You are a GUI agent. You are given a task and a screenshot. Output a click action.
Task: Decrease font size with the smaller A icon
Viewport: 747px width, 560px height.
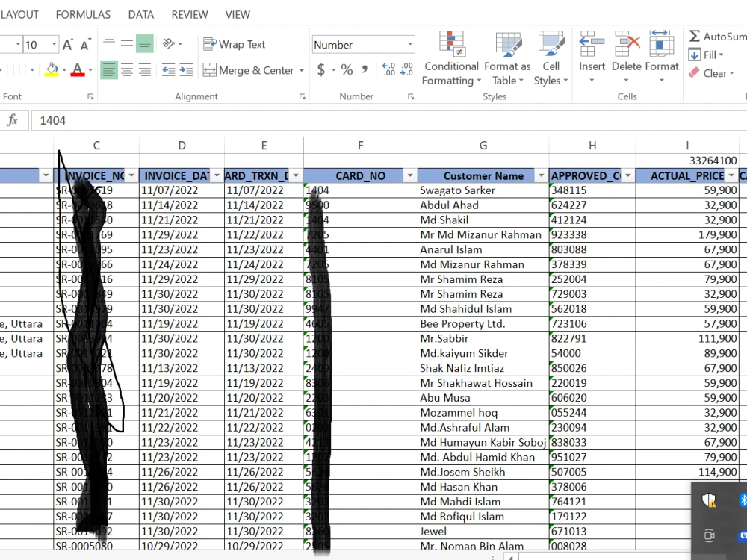click(x=86, y=44)
